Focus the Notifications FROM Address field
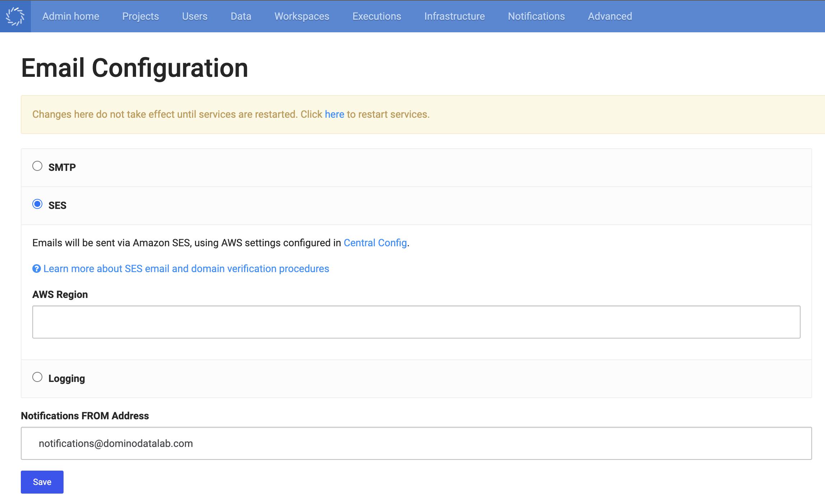The width and height of the screenshot is (825, 504). (416, 443)
